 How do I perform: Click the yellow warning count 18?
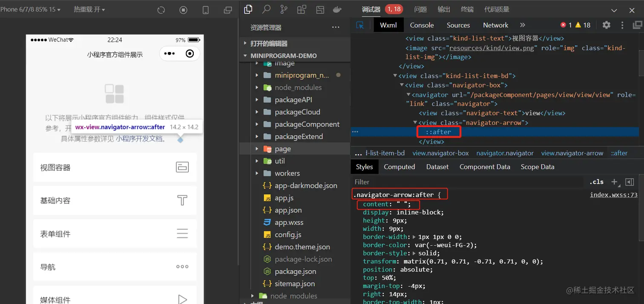tap(583, 25)
